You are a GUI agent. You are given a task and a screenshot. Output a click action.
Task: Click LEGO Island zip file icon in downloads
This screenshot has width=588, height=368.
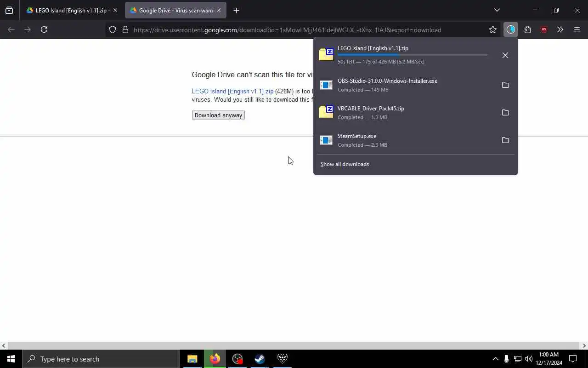pyautogui.click(x=326, y=54)
